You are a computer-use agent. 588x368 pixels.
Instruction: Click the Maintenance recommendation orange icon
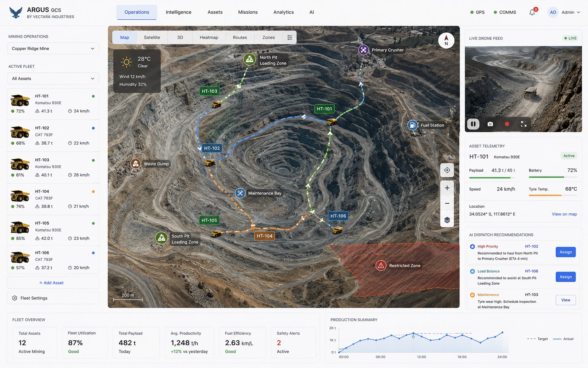(472, 295)
